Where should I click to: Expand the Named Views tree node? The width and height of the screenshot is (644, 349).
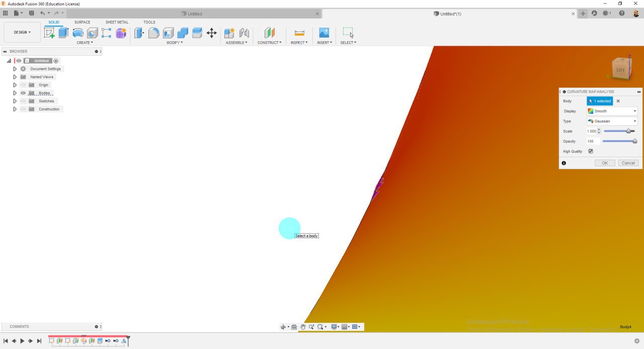(15, 77)
